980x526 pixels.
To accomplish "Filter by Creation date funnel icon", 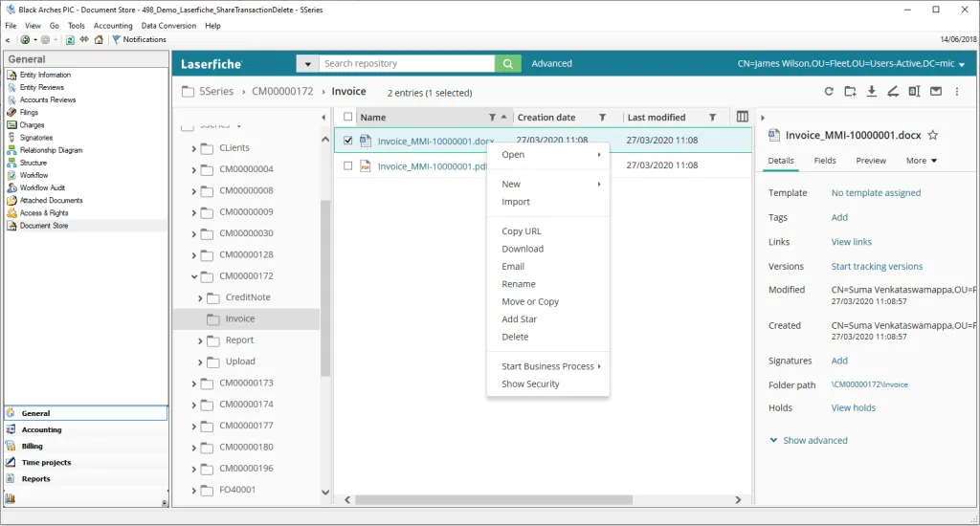I will point(603,118).
